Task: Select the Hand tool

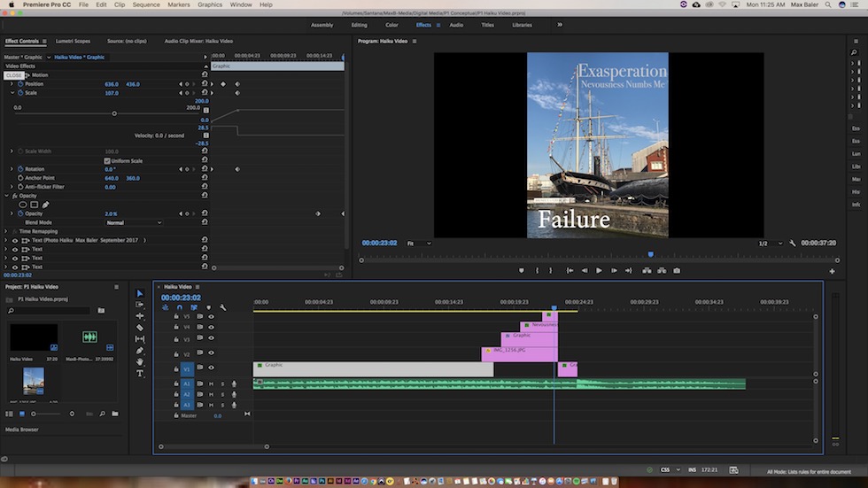Action: coord(140,362)
